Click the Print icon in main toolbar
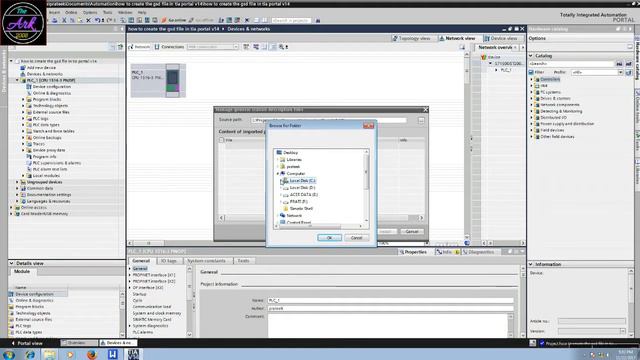 point(55,20)
